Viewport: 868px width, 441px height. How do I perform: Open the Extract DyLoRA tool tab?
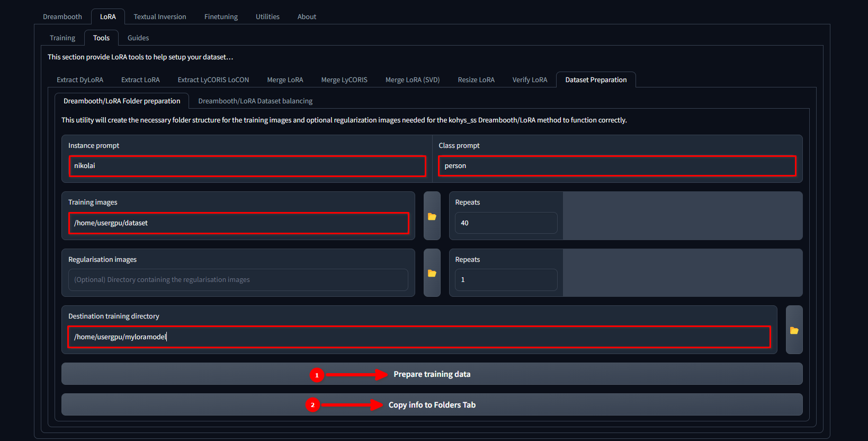80,80
